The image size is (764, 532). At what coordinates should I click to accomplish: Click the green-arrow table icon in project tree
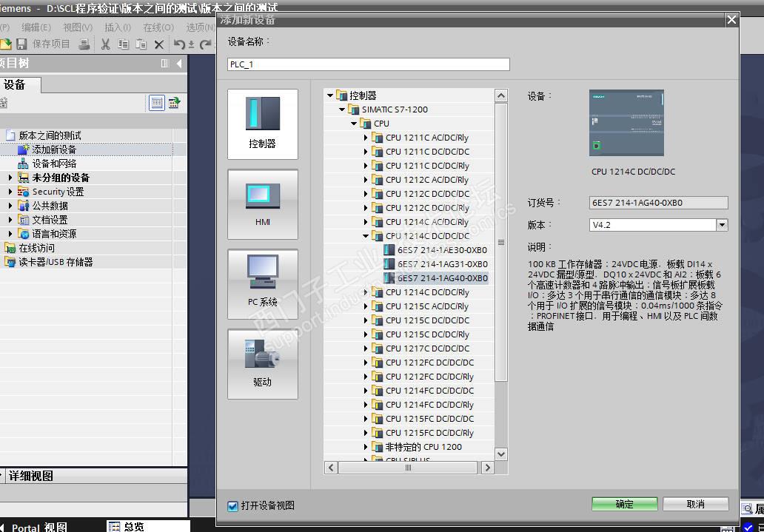(175, 103)
